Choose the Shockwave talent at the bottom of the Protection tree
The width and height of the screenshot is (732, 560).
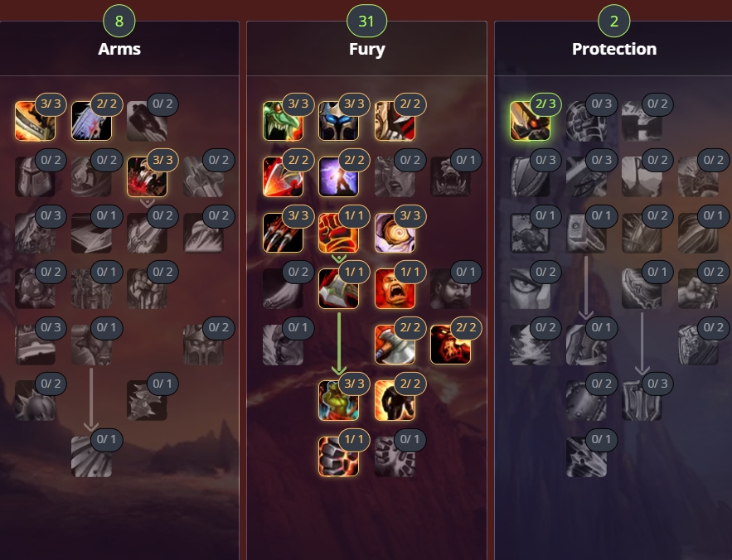[x=586, y=456]
